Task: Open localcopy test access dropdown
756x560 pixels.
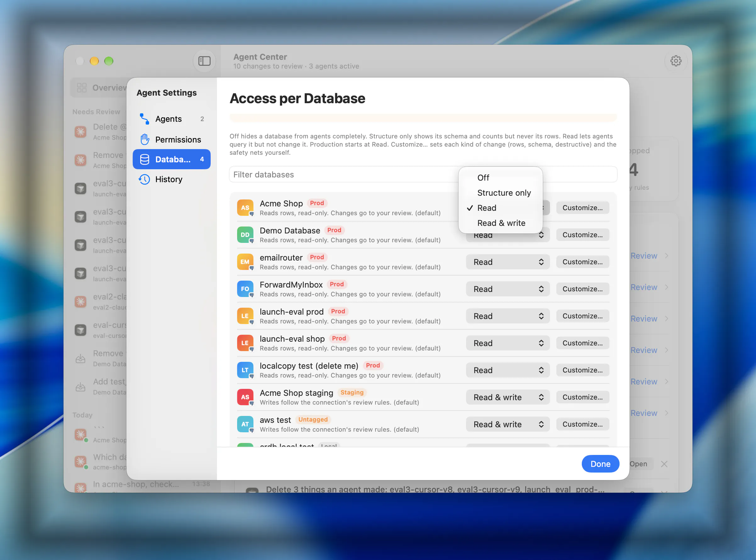Action: tap(508, 370)
